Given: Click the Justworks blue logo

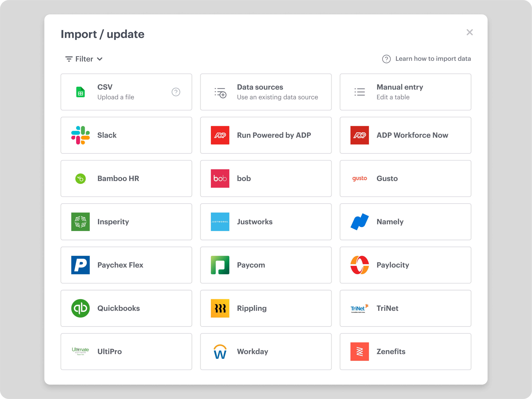Looking at the screenshot, I should (220, 222).
